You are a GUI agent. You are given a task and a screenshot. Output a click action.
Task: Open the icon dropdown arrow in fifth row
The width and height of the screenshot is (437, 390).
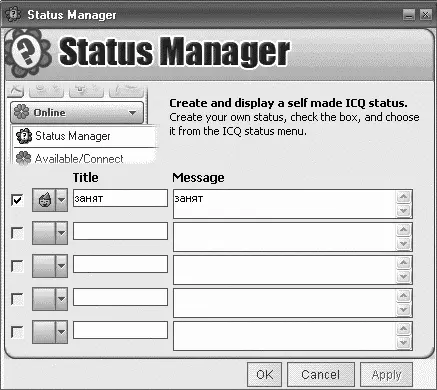61,332
